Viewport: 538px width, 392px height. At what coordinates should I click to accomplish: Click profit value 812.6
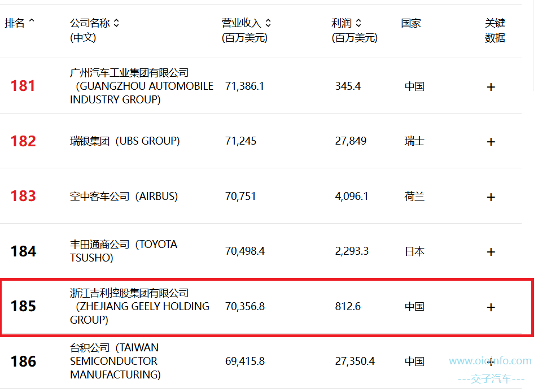[348, 306]
